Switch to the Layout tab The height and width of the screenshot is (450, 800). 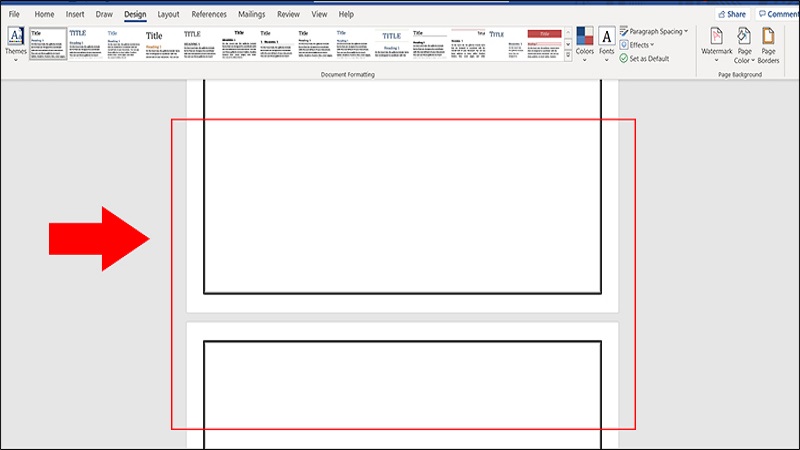(x=169, y=15)
